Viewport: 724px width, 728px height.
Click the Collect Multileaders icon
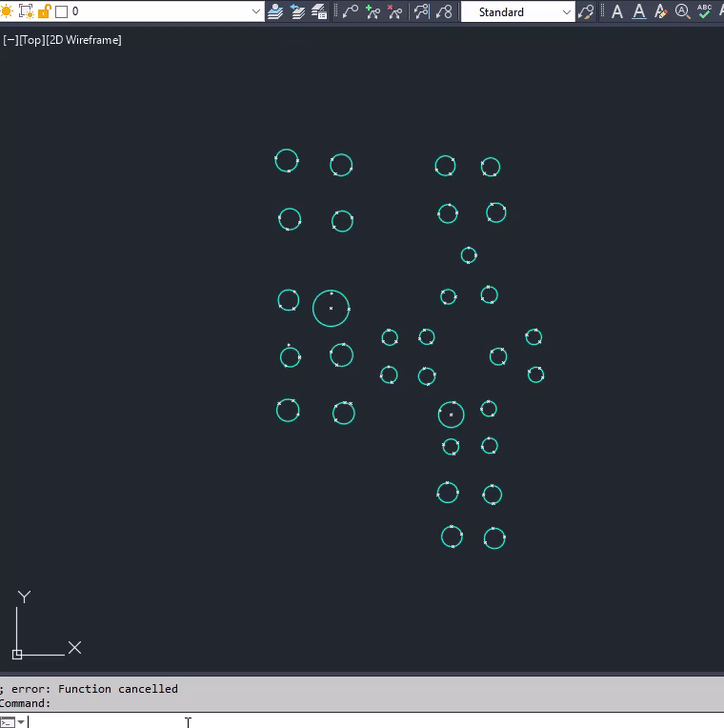coord(444,11)
